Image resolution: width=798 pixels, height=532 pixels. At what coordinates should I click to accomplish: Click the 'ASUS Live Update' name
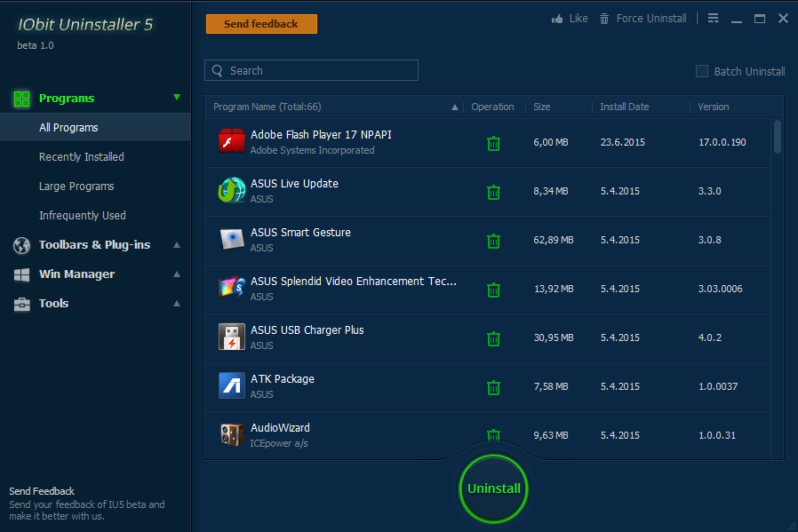click(x=294, y=184)
